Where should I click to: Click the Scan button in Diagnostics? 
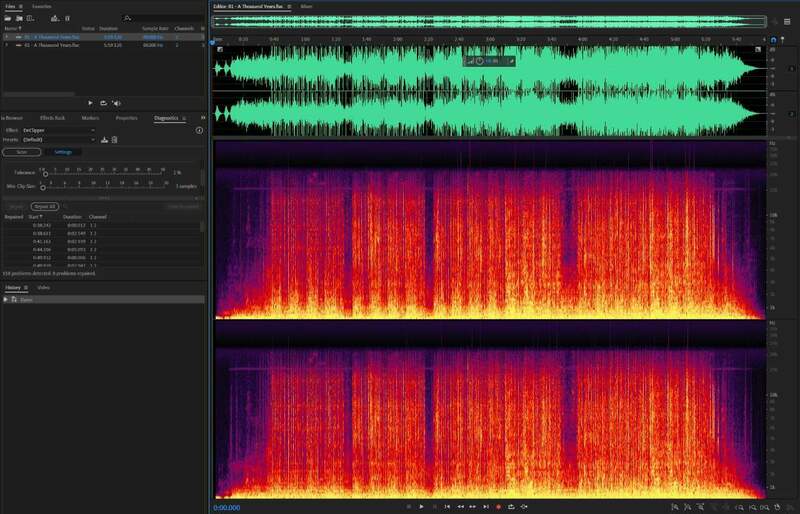[21, 152]
